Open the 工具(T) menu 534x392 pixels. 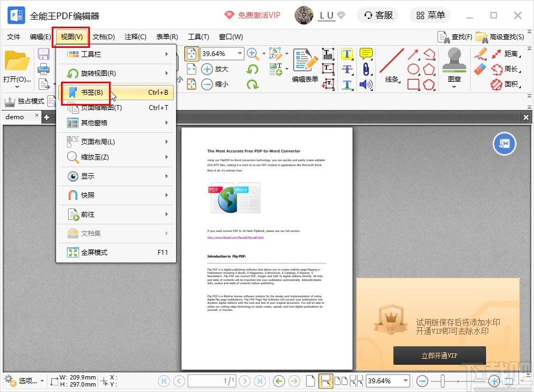point(198,37)
